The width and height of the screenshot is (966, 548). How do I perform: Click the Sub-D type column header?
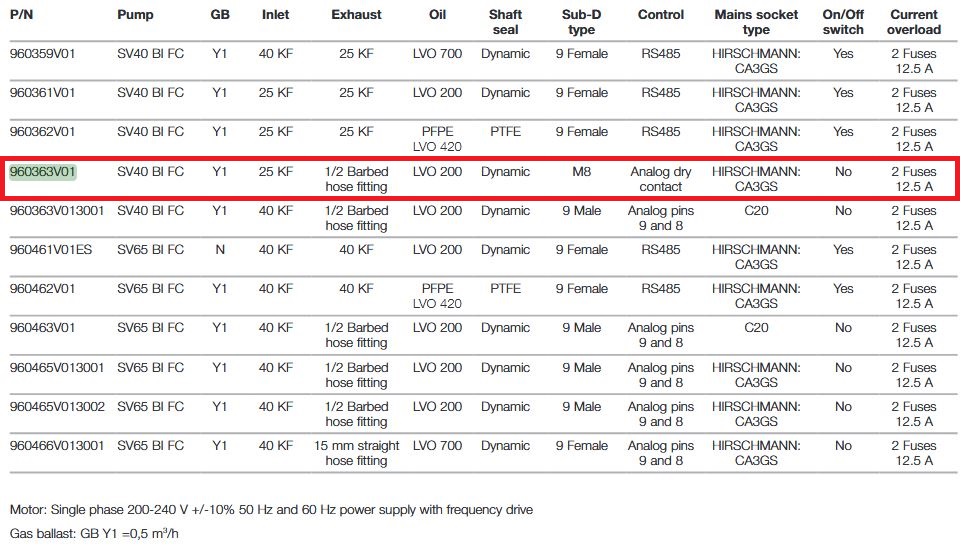pos(581,22)
